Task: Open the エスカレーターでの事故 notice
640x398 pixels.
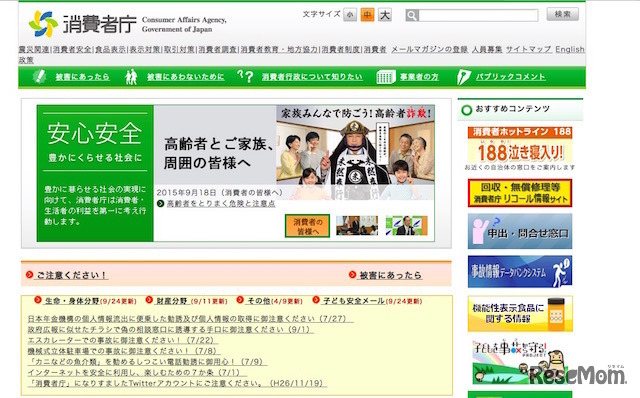Action: pyautogui.click(x=122, y=340)
